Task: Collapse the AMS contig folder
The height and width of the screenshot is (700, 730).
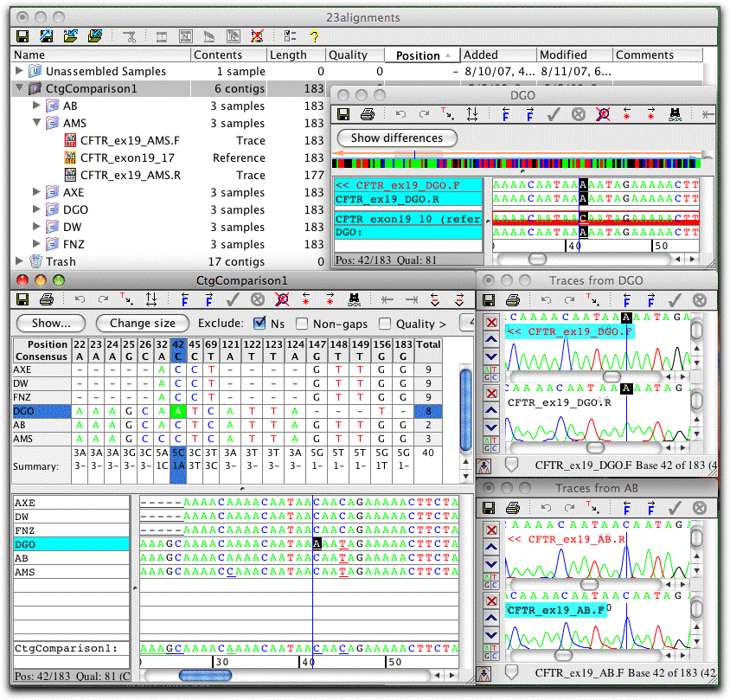Action: click(x=37, y=123)
